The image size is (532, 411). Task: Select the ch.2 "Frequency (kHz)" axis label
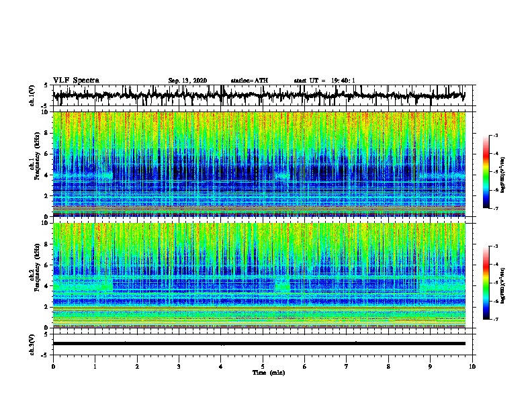[x=37, y=268]
